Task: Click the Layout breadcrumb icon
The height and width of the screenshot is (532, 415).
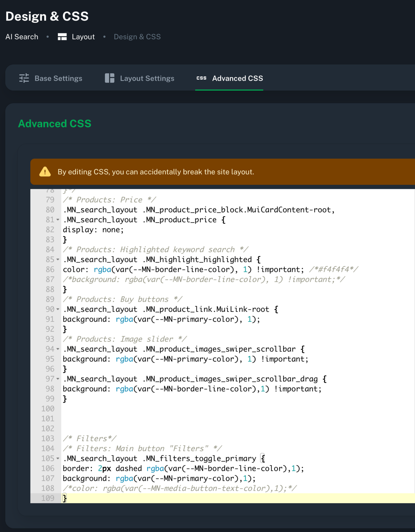Action: (62, 37)
